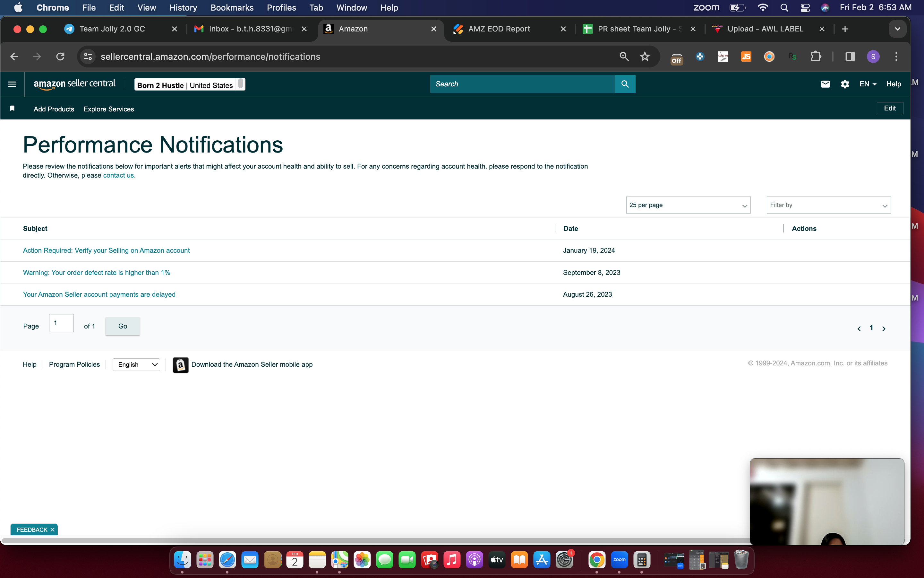Open the Help link in the header
The image size is (924, 578).
tap(894, 84)
